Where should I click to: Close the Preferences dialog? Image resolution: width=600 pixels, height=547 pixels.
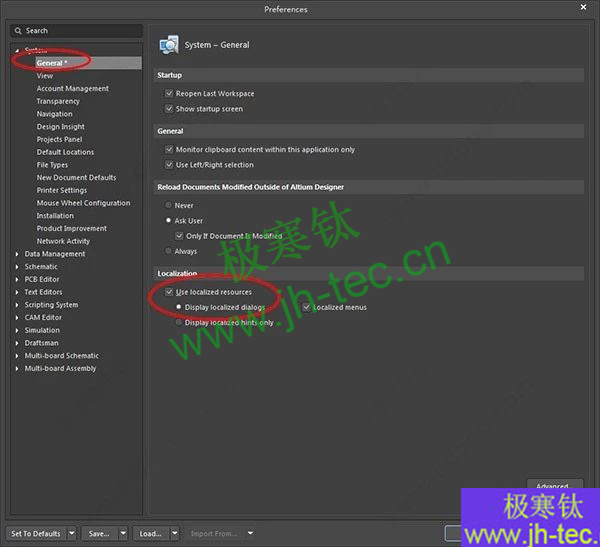pyautogui.click(x=583, y=7)
